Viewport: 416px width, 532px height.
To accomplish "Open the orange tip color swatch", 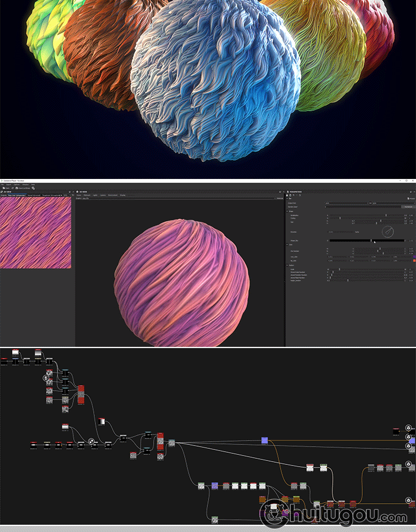I will click(x=414, y=260).
